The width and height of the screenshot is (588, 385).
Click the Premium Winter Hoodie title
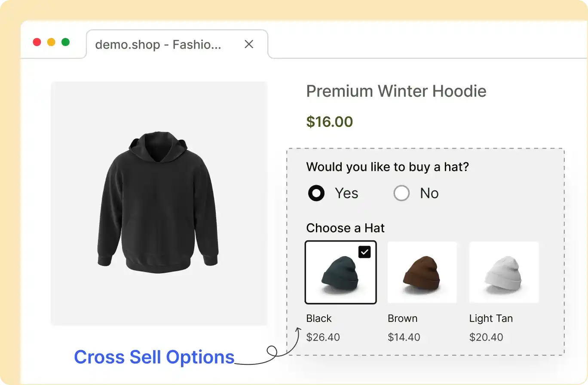[396, 91]
